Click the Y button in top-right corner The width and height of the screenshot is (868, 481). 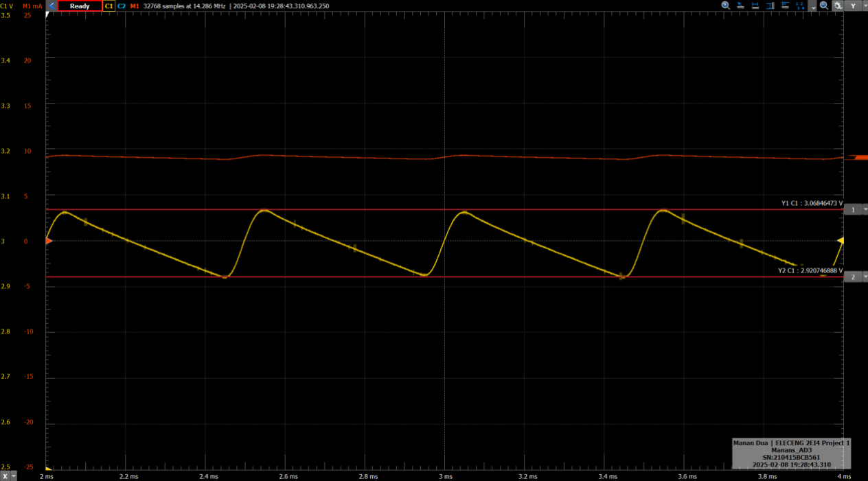[x=853, y=5]
